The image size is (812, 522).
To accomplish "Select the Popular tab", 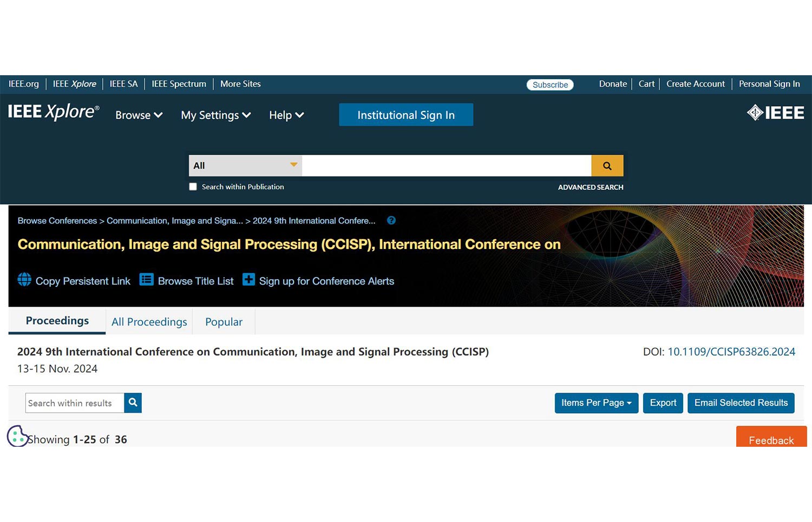I will [x=224, y=322].
